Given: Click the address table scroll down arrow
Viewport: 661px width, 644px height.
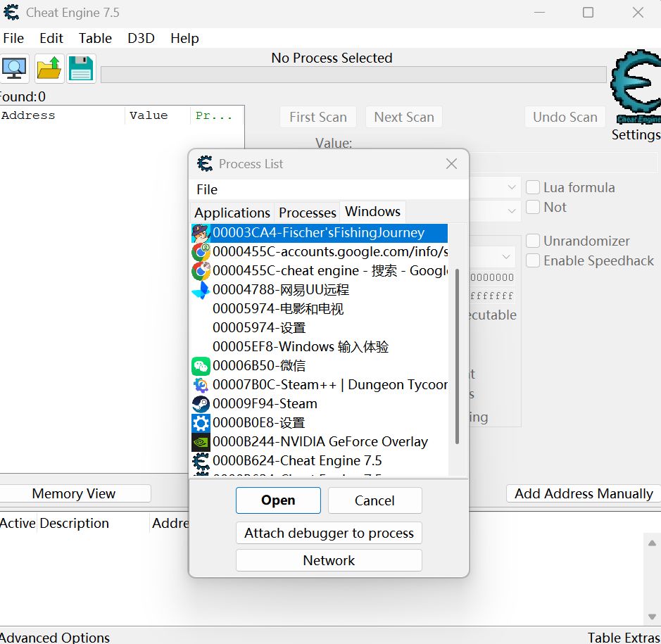Looking at the screenshot, I should [652, 617].
